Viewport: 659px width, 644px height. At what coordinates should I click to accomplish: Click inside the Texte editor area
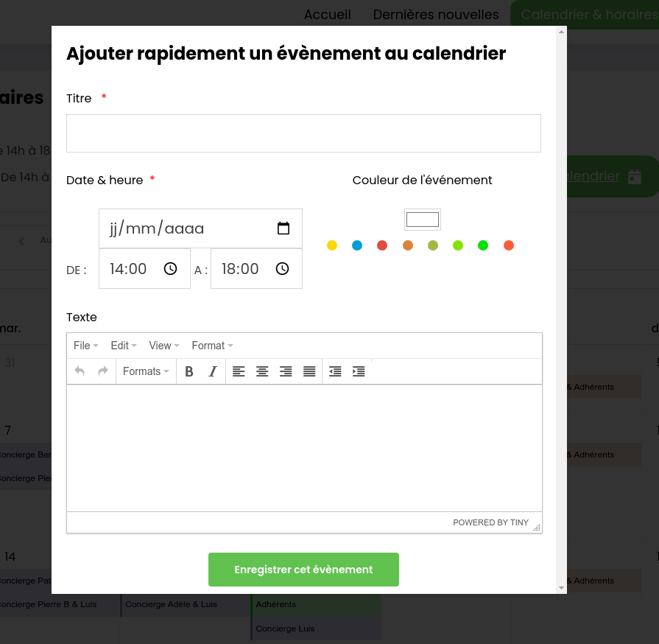[x=304, y=448]
